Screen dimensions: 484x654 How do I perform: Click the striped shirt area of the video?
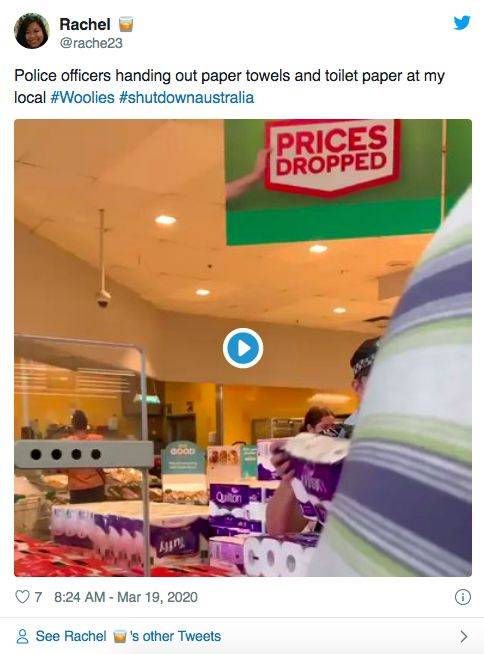click(x=409, y=417)
